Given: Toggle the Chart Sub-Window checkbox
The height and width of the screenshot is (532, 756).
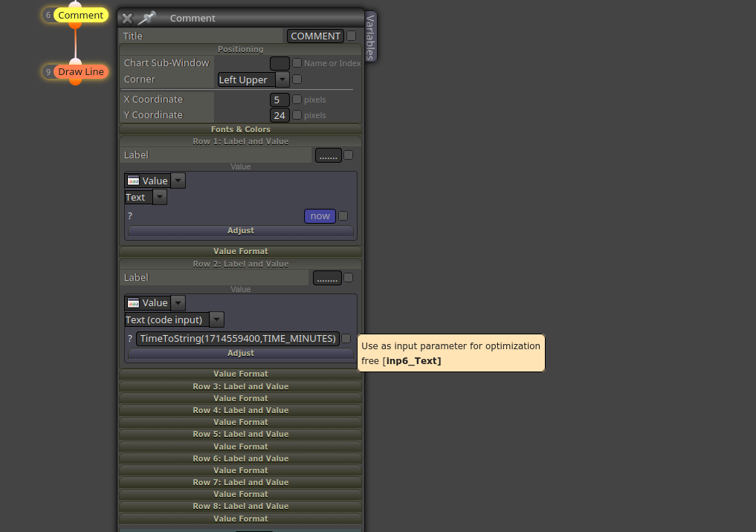Looking at the screenshot, I should click(x=297, y=62).
